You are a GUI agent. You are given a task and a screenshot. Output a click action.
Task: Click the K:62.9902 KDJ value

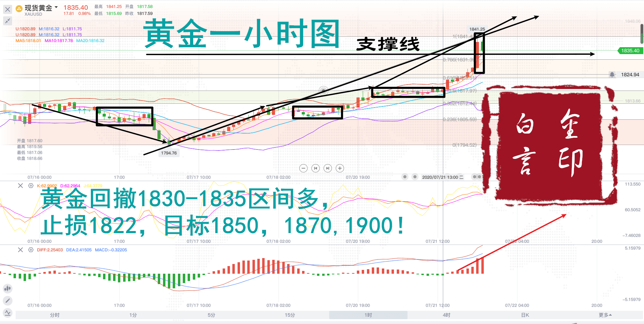pyautogui.click(x=47, y=186)
